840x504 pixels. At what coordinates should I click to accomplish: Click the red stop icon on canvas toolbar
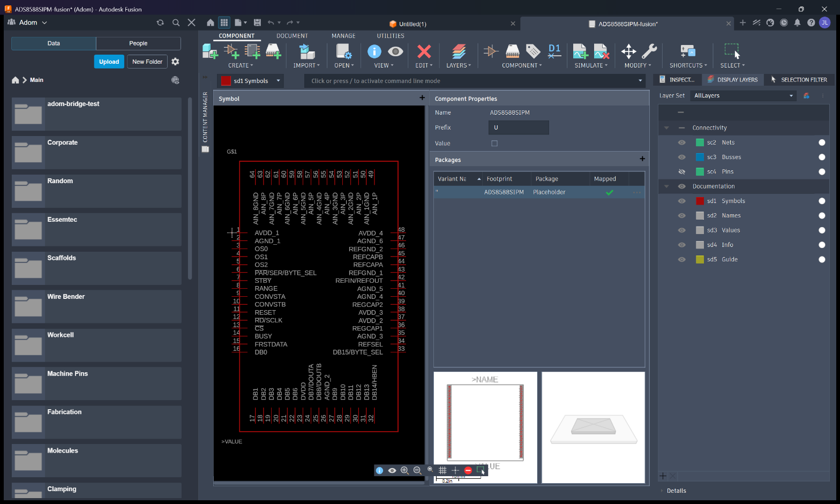(468, 470)
